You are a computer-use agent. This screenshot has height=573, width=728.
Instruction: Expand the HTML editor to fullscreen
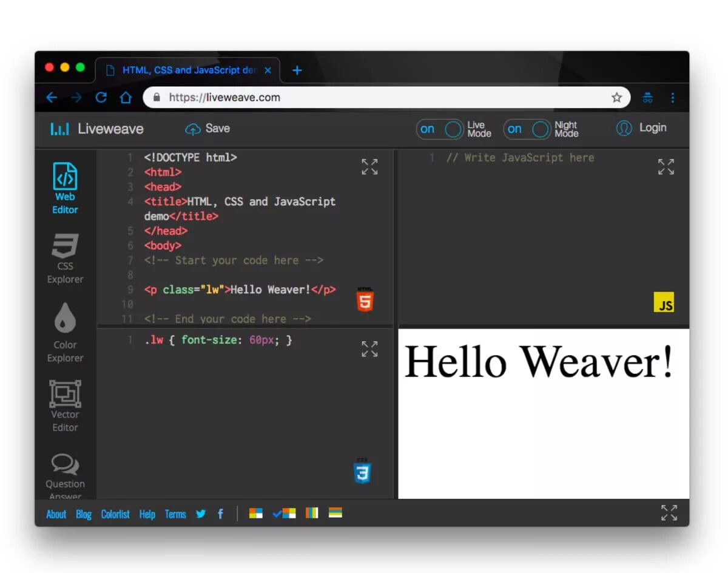[369, 167]
